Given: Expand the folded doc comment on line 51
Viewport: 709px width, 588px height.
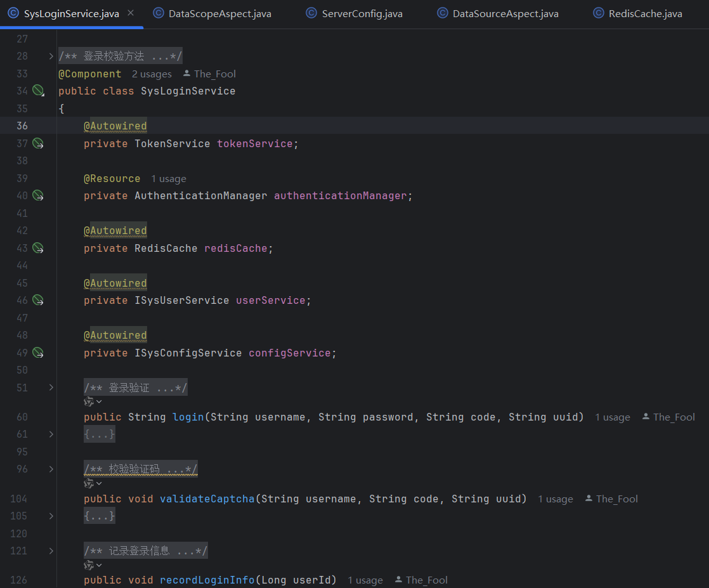Looking at the screenshot, I should (x=51, y=388).
